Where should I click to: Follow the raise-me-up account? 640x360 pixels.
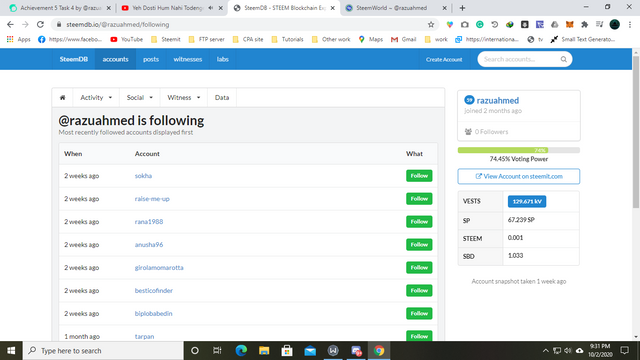419,199
